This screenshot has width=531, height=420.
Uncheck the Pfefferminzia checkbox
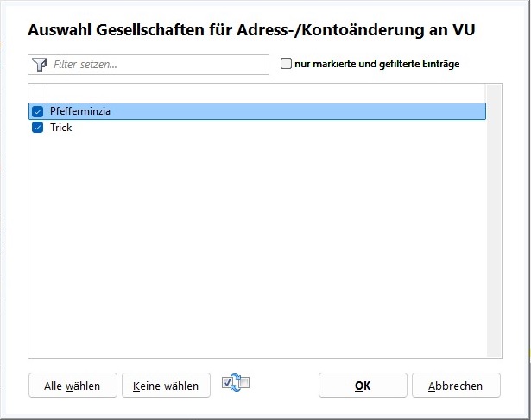[37, 111]
